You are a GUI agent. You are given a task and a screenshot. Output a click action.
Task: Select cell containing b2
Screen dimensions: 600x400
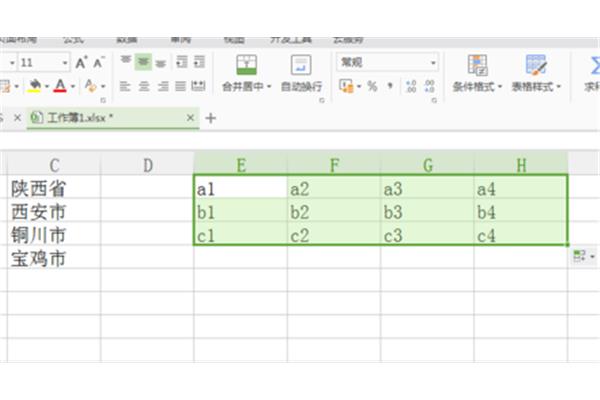[x=334, y=211]
